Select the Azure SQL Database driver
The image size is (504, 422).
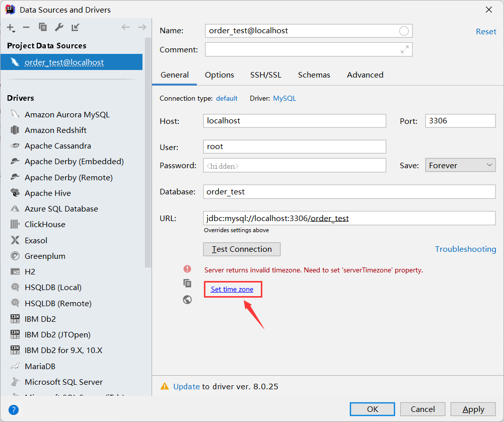[x=61, y=209]
